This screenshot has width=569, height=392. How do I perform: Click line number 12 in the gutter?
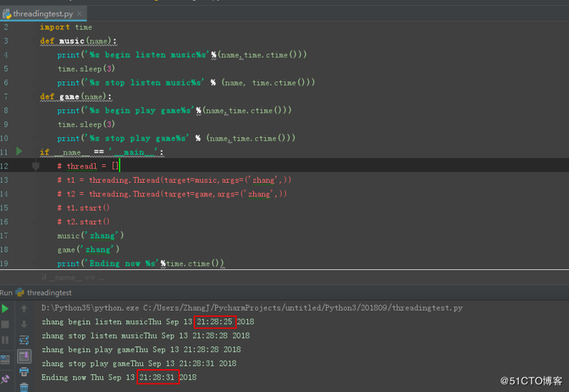4,166
